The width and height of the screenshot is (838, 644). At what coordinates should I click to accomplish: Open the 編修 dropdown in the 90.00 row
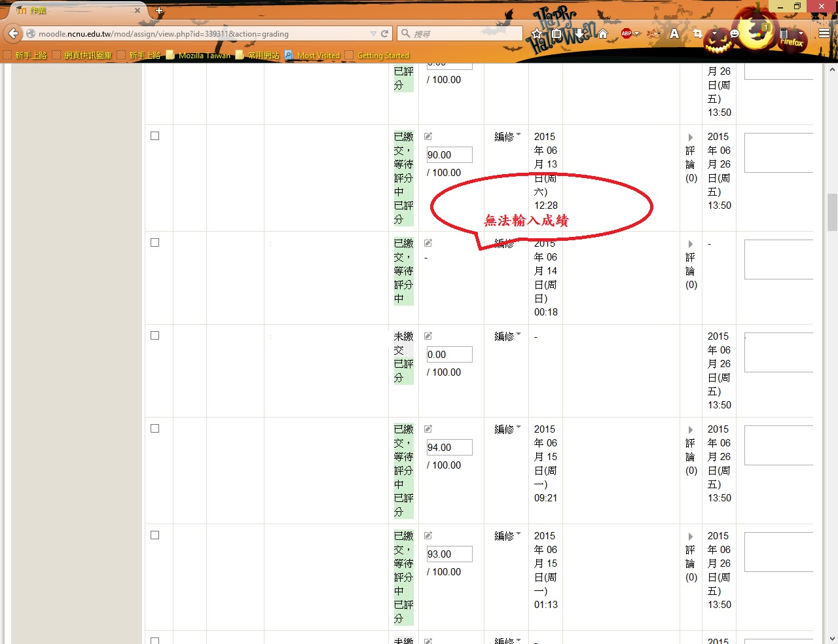507,137
